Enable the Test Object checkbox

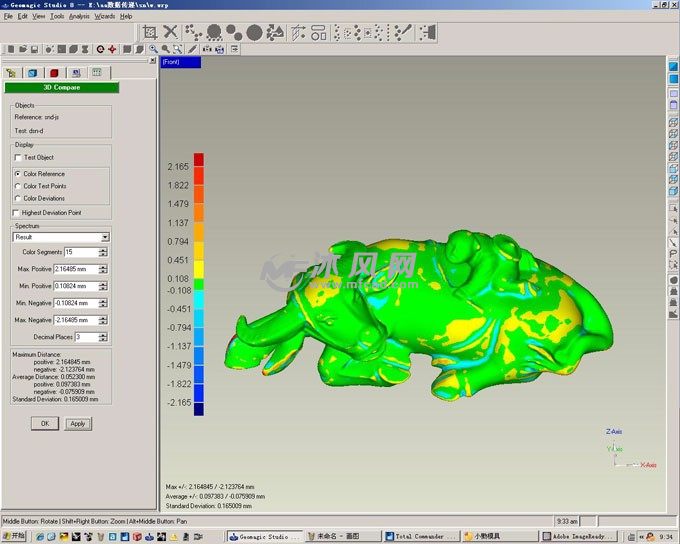pyautogui.click(x=17, y=157)
